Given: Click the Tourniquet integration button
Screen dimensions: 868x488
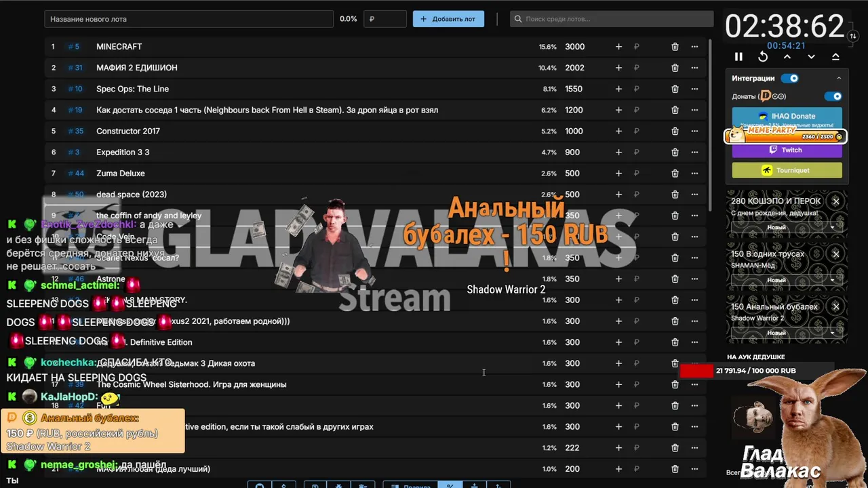Looking at the screenshot, I should pyautogui.click(x=787, y=170).
